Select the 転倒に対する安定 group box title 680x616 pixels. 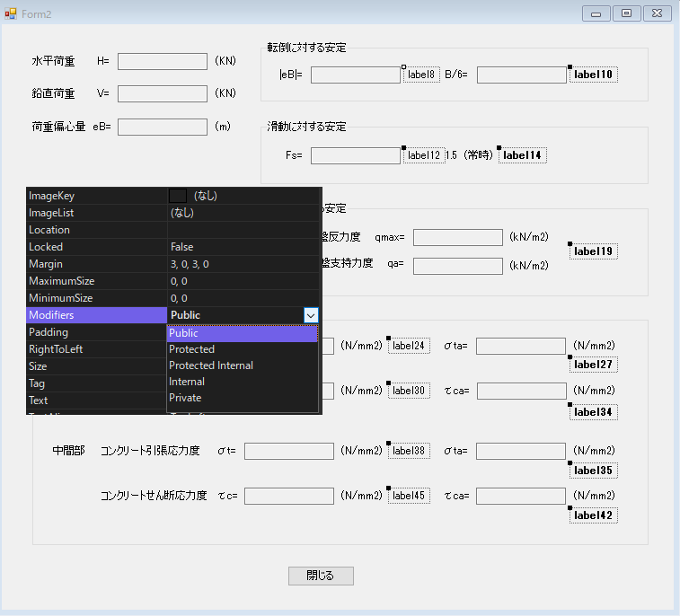pyautogui.click(x=306, y=48)
